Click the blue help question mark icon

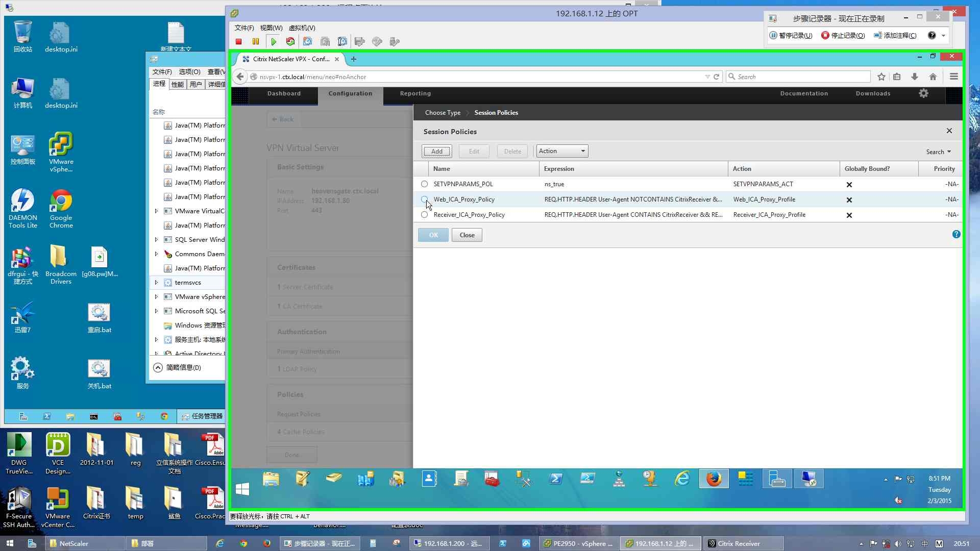956,234
